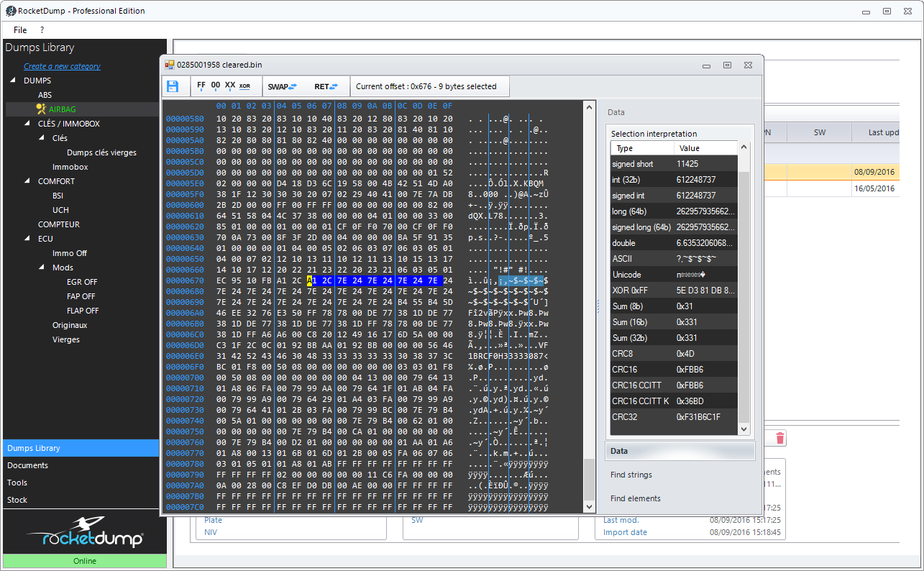Open the Find strings panel
924x571 pixels.
tap(631, 475)
